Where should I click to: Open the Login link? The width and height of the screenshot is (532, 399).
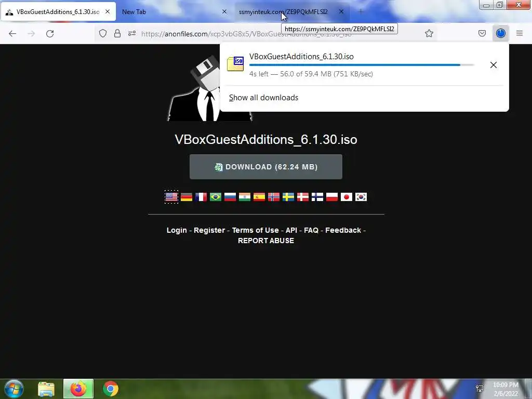pos(177,230)
